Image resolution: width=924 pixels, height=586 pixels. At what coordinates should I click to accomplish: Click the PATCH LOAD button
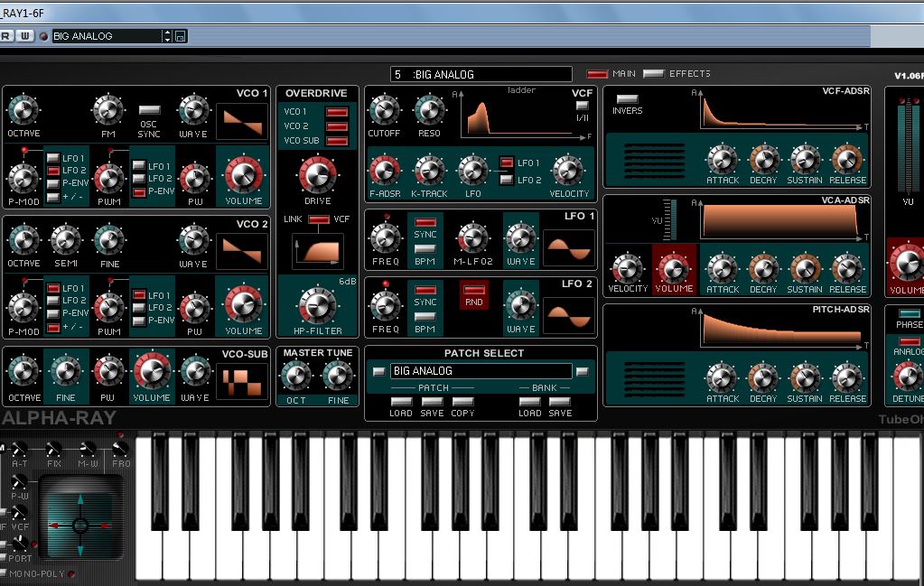(x=401, y=402)
